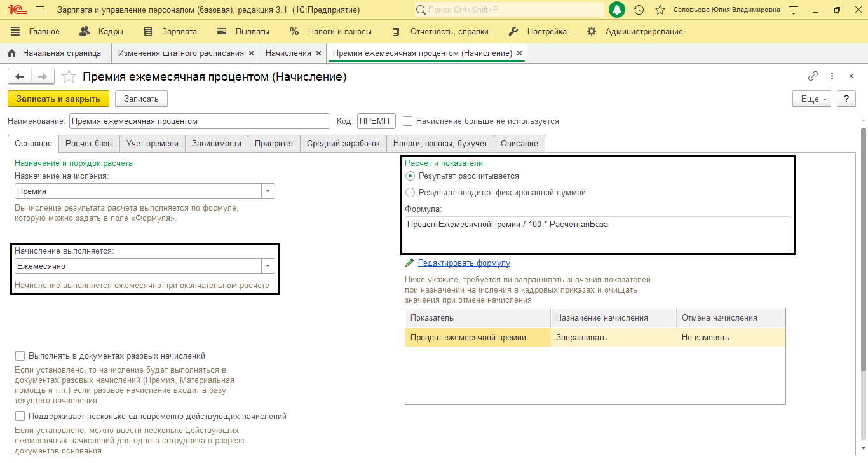
Task: Open notifications bell icon
Action: click(616, 10)
